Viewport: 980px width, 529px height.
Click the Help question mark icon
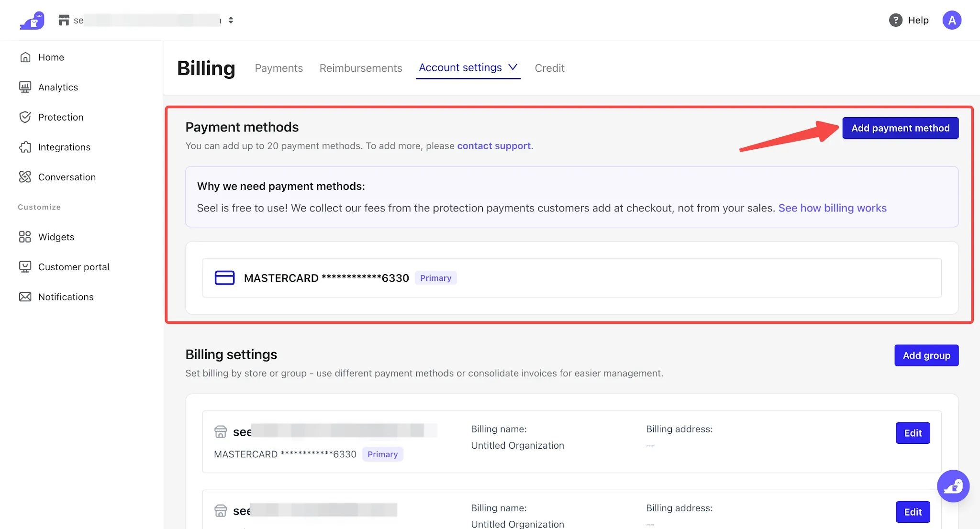coord(895,20)
